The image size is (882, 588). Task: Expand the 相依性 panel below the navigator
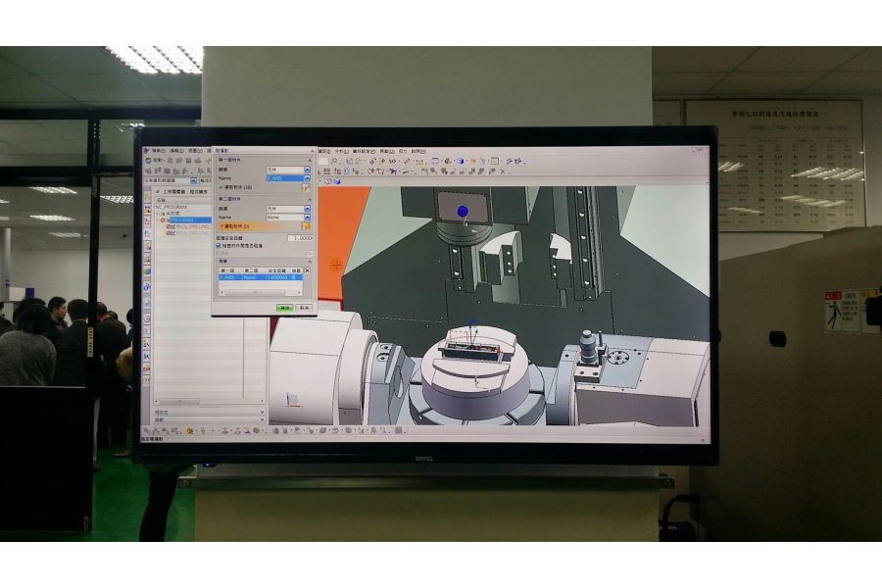(262, 412)
